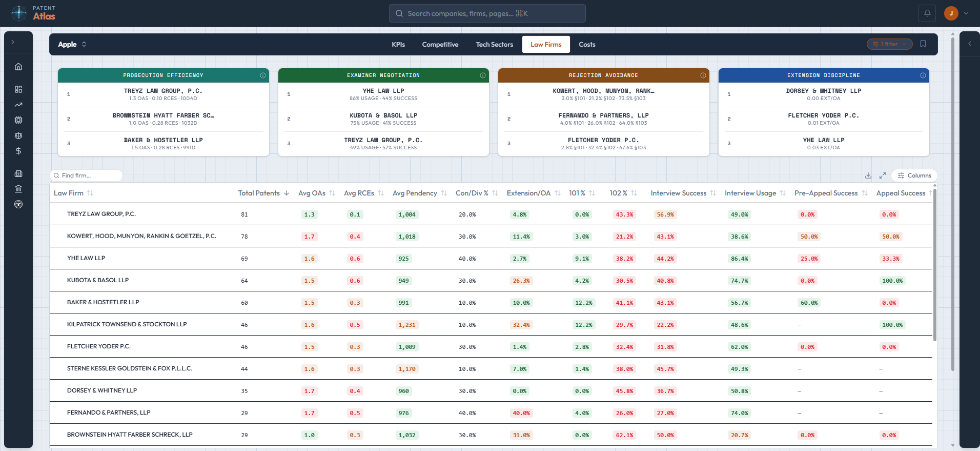
Task: Show info for Examiner Negotiation card
Action: (x=483, y=75)
